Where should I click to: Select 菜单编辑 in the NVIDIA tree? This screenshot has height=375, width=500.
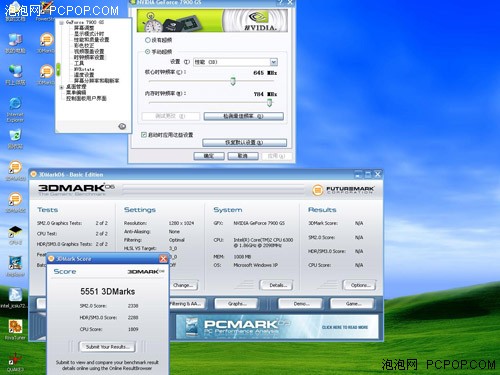pyautogui.click(x=76, y=92)
